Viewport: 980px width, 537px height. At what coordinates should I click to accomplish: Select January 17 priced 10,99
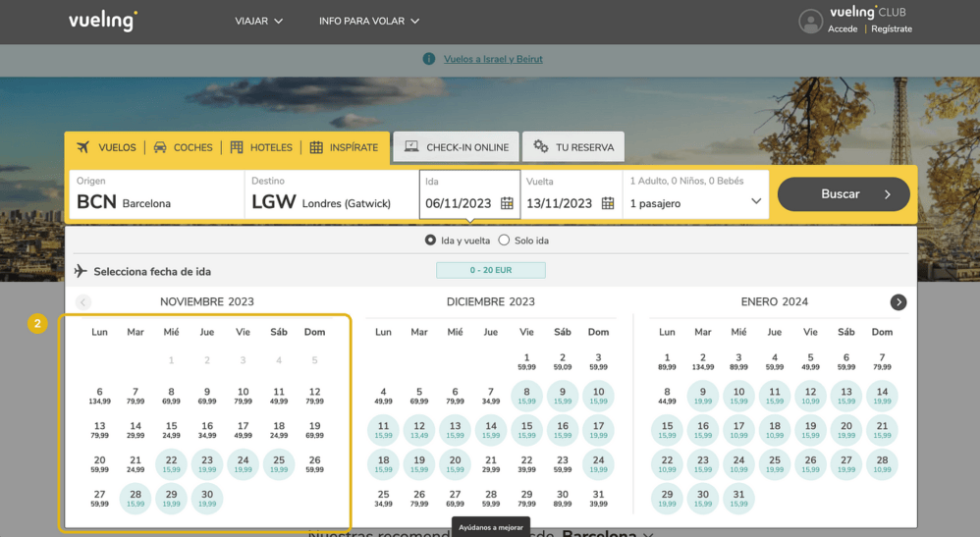(738, 430)
